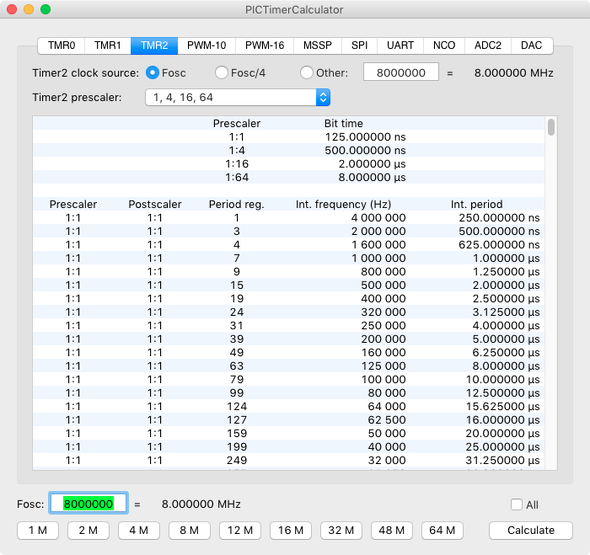Open the PWM-10 tab
The image size is (590, 555).
click(x=207, y=46)
